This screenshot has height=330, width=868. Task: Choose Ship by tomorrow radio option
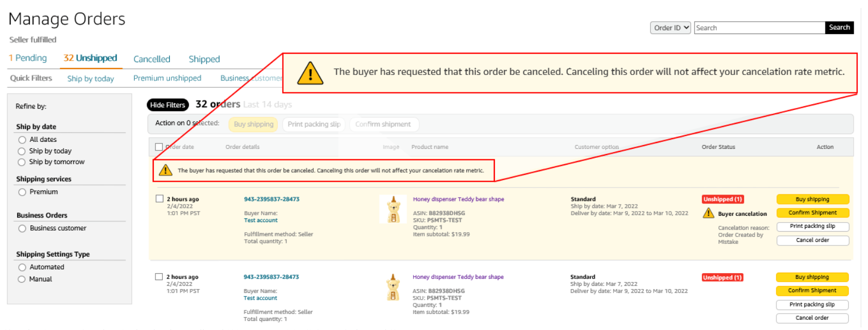click(x=22, y=162)
